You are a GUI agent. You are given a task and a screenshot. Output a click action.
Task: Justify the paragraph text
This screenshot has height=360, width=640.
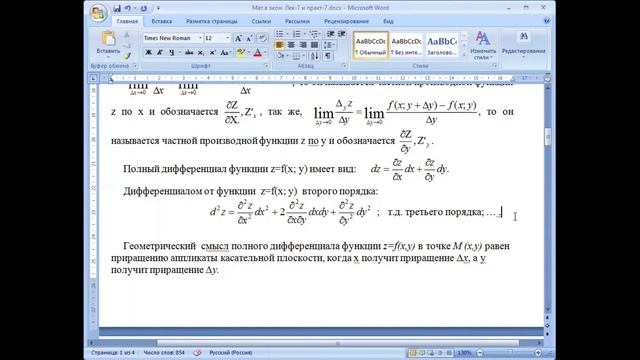(314, 45)
